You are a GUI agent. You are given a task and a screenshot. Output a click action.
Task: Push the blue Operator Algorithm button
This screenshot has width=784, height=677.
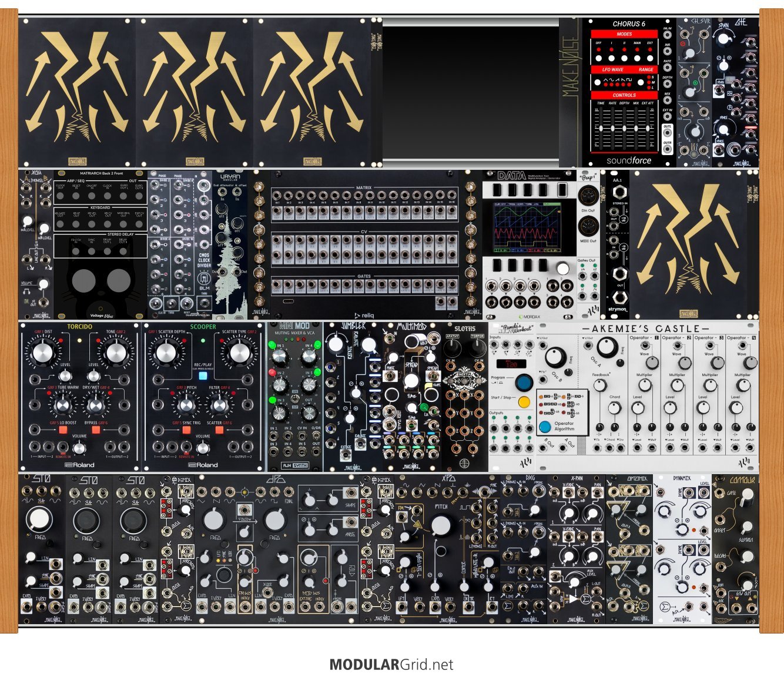point(545,427)
